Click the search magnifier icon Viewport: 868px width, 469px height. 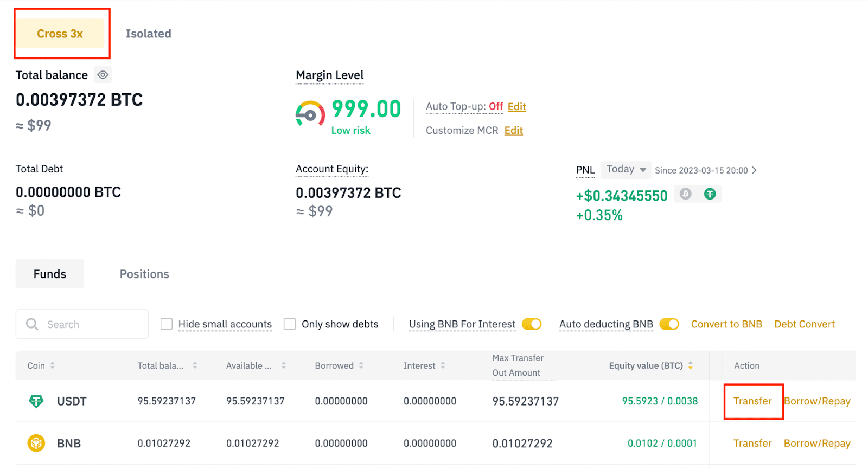[x=33, y=324]
